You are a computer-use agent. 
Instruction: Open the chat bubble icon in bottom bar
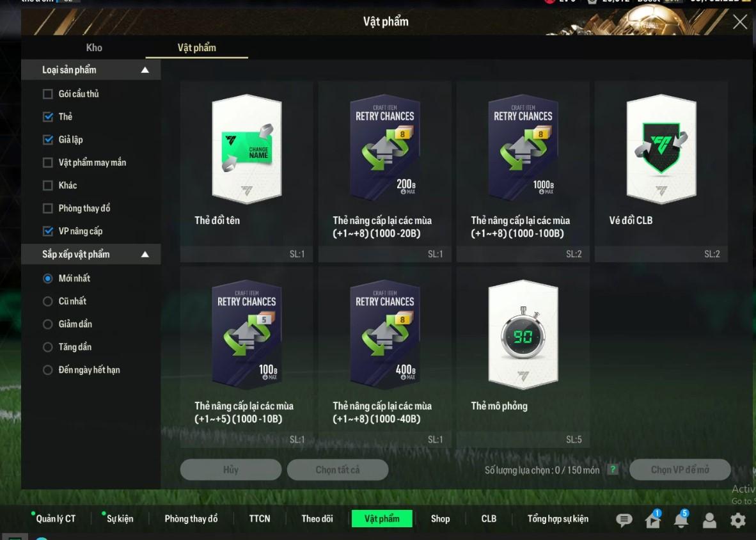tap(624, 520)
